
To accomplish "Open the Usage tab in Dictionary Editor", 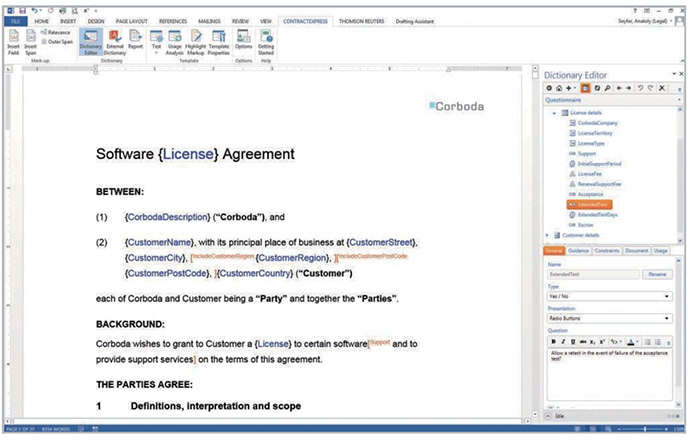I will [661, 251].
